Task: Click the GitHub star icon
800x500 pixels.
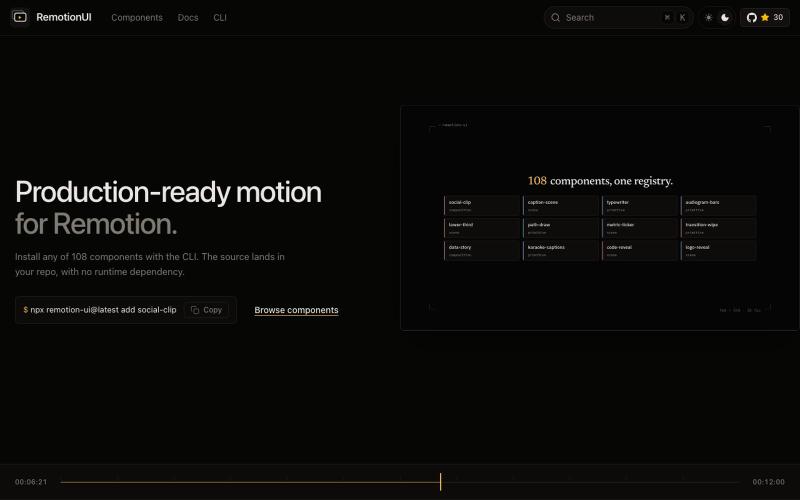Action: 765,17
